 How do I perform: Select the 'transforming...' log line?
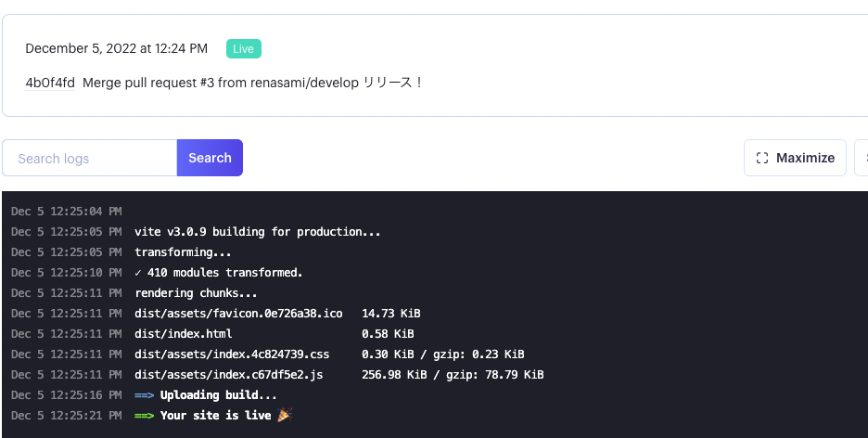pyautogui.click(x=183, y=252)
